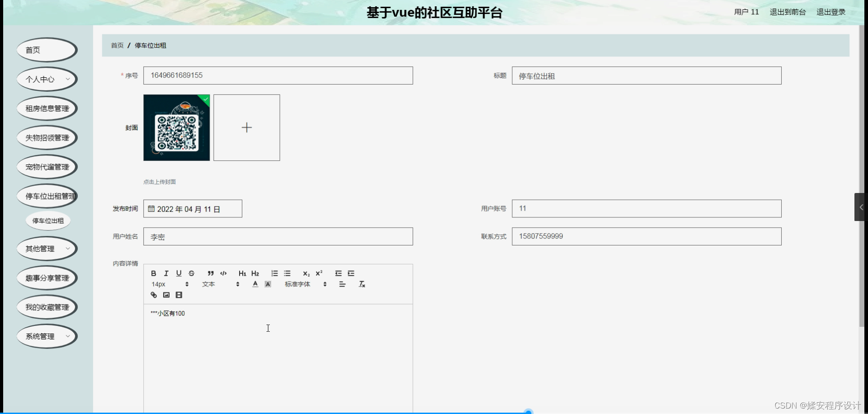The height and width of the screenshot is (414, 868).
Task: Apply bold formatting in the content editor
Action: coord(153,273)
